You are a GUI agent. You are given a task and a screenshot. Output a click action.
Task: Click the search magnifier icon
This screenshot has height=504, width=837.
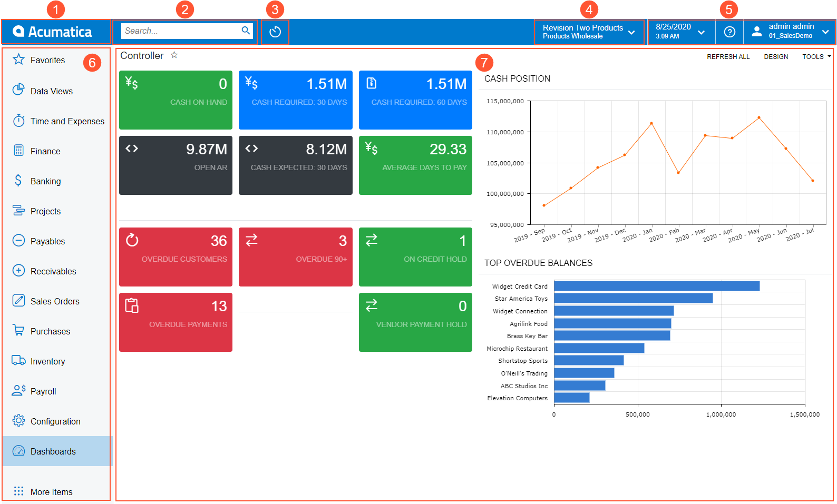tap(246, 31)
